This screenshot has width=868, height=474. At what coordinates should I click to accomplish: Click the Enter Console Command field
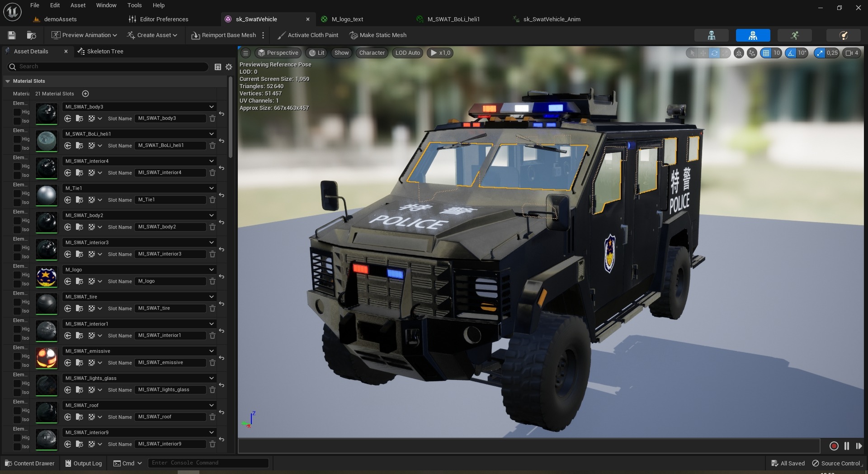tap(208, 463)
